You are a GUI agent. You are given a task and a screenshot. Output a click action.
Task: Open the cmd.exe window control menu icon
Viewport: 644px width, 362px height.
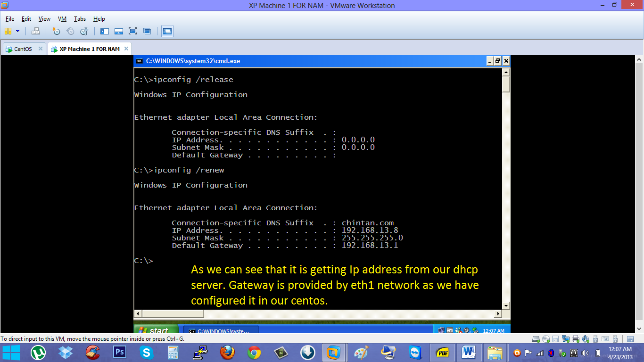point(138,61)
